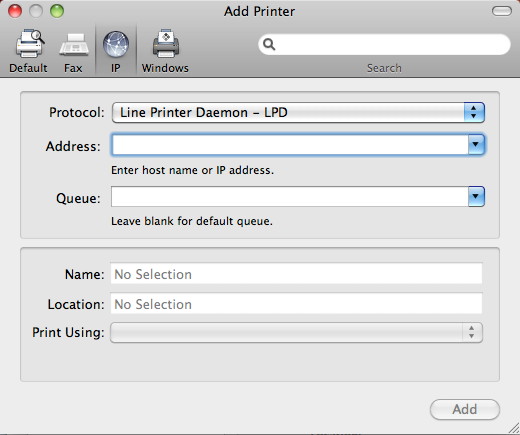Click the Search field in toolbar
Image resolution: width=520 pixels, height=435 pixels.
[x=384, y=44]
